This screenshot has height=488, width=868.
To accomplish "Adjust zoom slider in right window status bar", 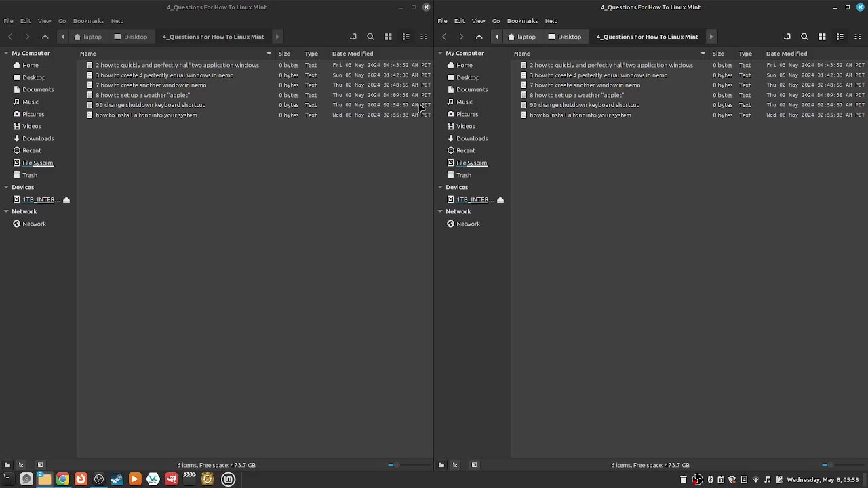I will [842, 465].
